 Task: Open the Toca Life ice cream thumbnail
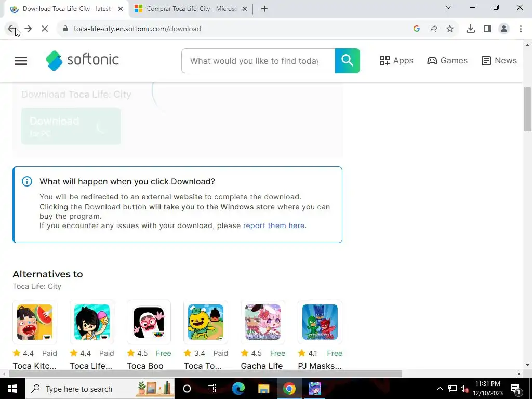[91, 322]
